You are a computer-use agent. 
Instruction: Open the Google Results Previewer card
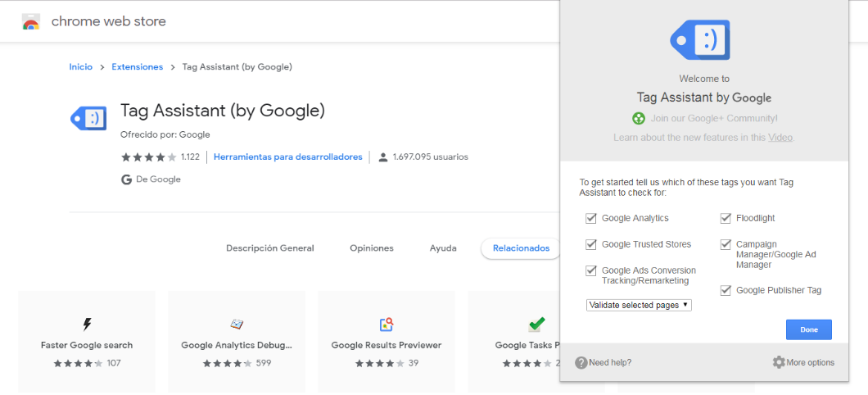387,342
